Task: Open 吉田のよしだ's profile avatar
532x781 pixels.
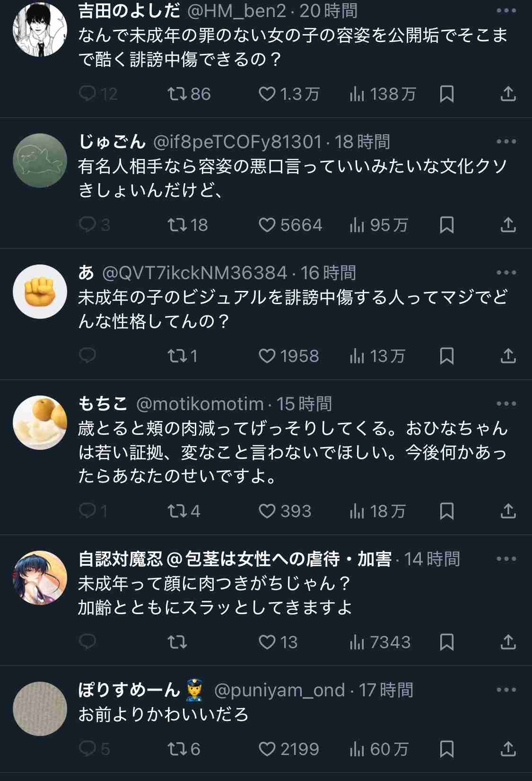Action: tap(40, 29)
